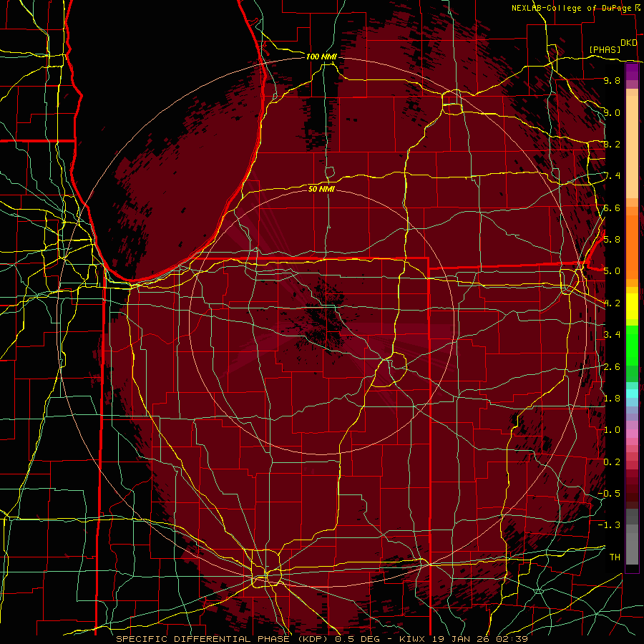Click the -0.5 scale value

pyautogui.click(x=609, y=494)
